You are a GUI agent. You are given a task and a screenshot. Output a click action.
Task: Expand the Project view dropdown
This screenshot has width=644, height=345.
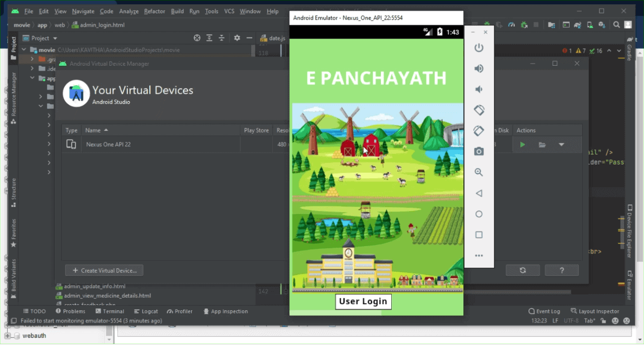pyautogui.click(x=55, y=39)
